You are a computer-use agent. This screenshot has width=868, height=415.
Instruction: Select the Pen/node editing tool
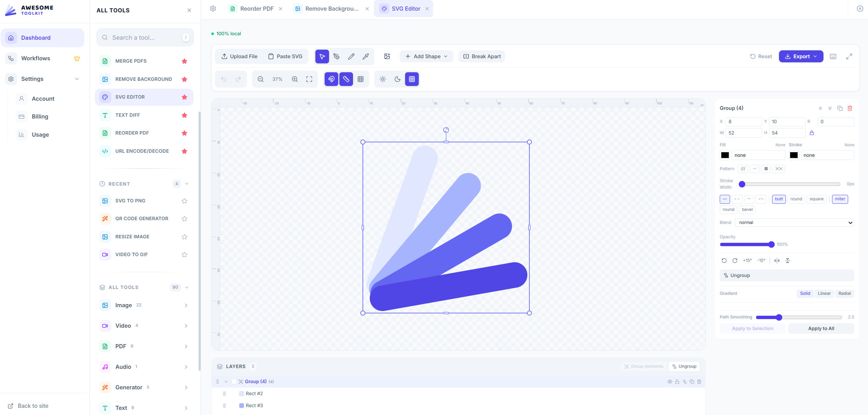click(337, 56)
